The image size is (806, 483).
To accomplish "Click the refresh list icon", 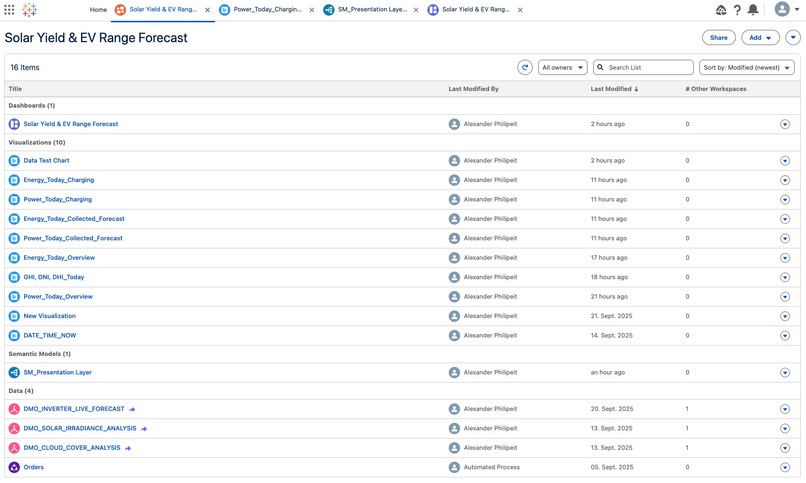I will pyautogui.click(x=525, y=67).
